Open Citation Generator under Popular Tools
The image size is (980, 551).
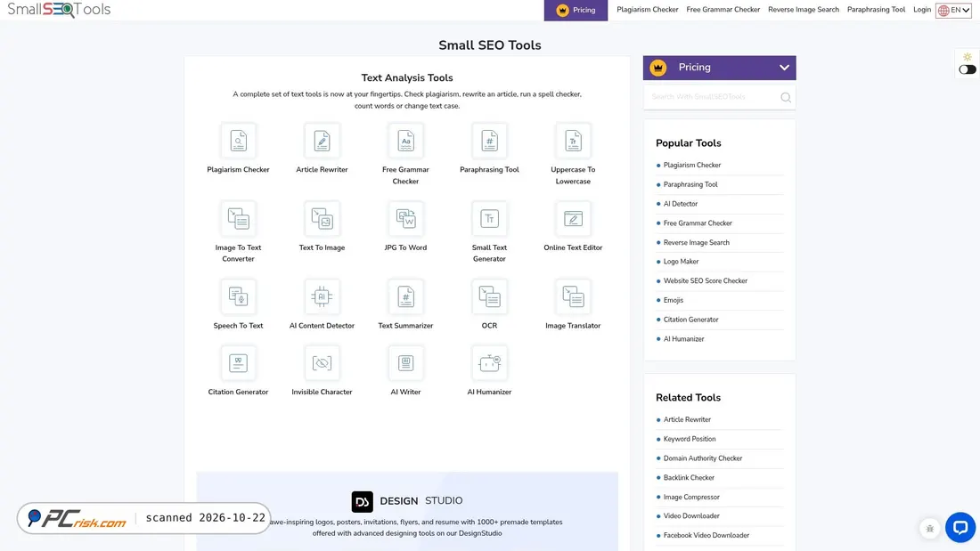point(690,320)
